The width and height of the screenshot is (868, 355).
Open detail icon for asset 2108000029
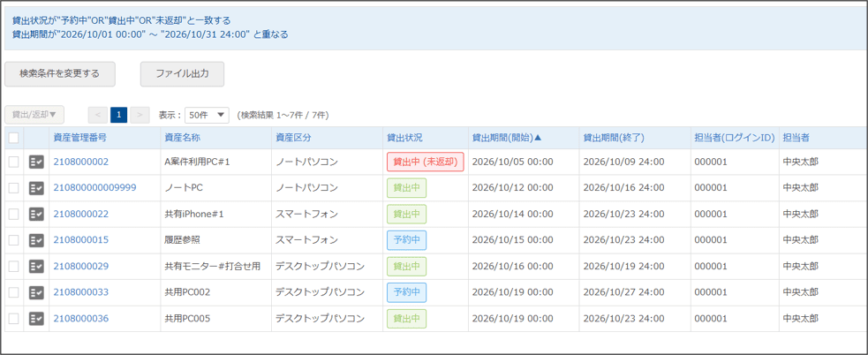pyautogui.click(x=36, y=266)
